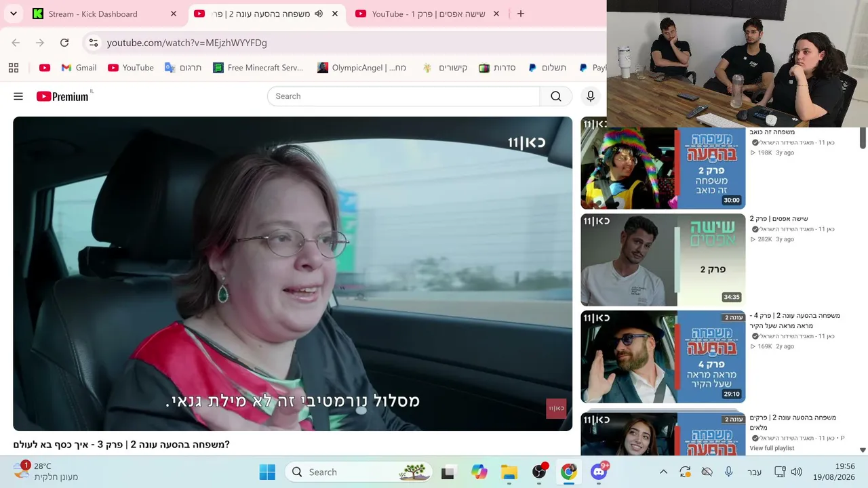The height and width of the screenshot is (488, 868).
Task: Reload the current page
Action: coord(64,43)
